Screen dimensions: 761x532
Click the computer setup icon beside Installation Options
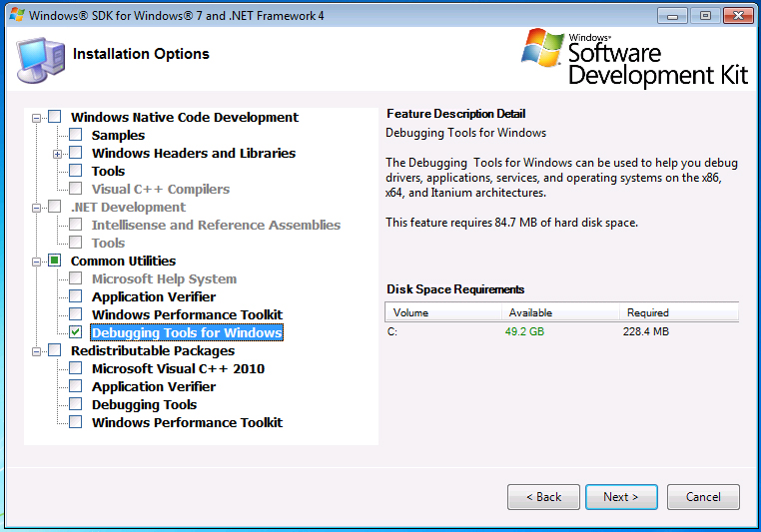(40, 60)
